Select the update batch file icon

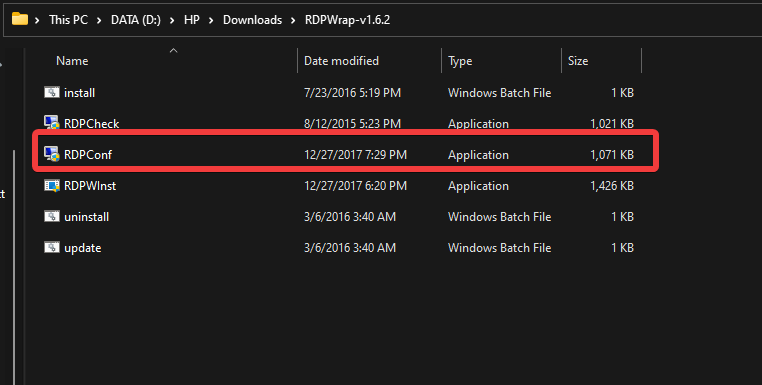[x=52, y=247]
